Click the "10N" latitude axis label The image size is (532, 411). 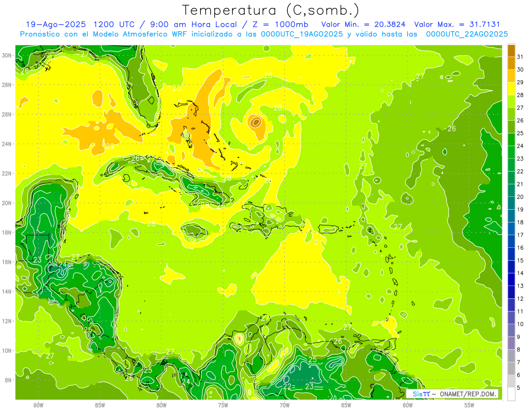(8, 351)
